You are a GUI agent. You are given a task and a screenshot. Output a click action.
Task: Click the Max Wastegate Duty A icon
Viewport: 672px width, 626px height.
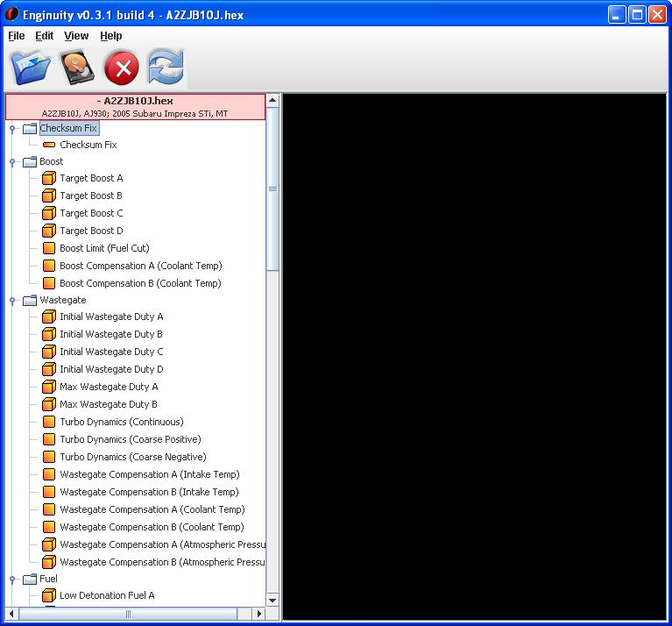coord(49,387)
